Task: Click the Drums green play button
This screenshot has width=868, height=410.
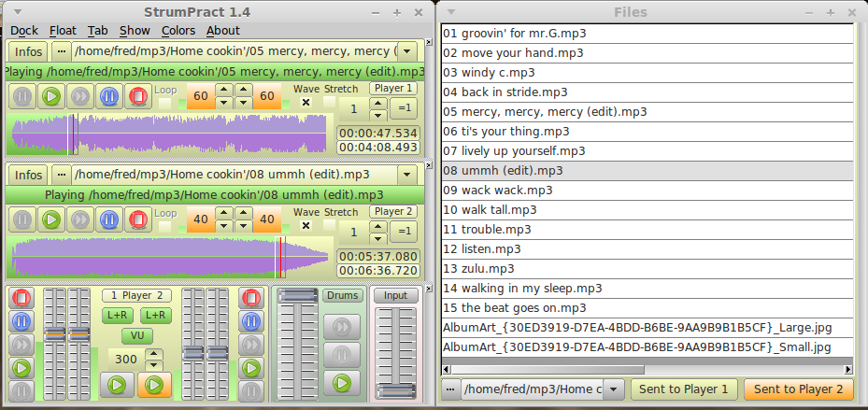Action: point(342,382)
